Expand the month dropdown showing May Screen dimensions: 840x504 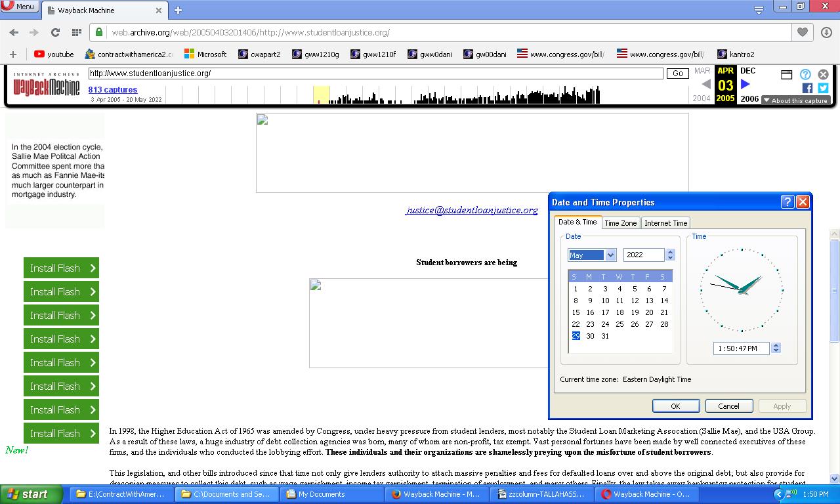(x=610, y=255)
